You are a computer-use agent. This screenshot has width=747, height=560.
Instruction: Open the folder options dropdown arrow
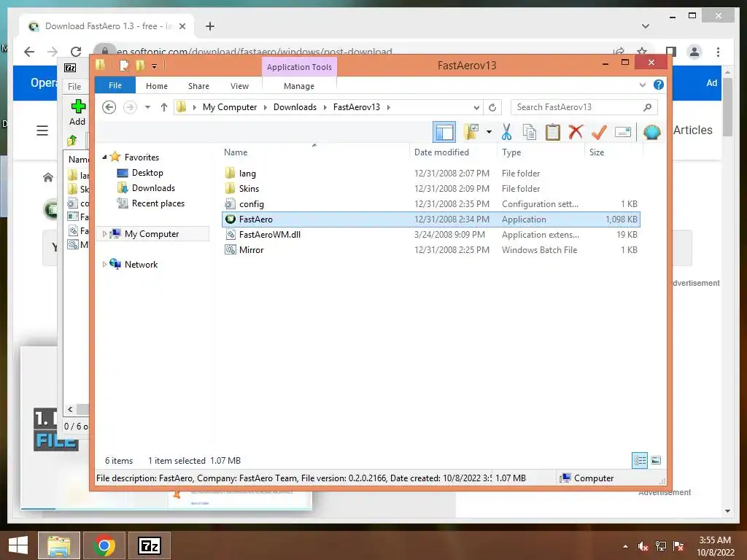click(489, 132)
